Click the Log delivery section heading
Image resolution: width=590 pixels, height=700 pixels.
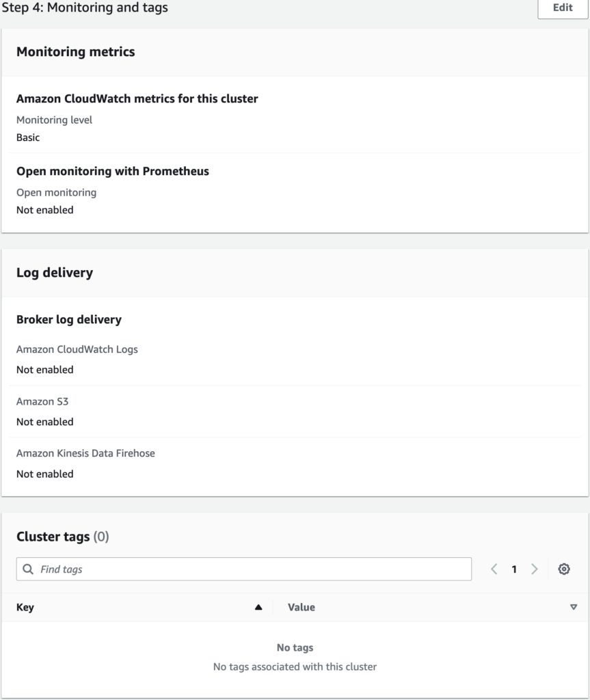coord(55,273)
